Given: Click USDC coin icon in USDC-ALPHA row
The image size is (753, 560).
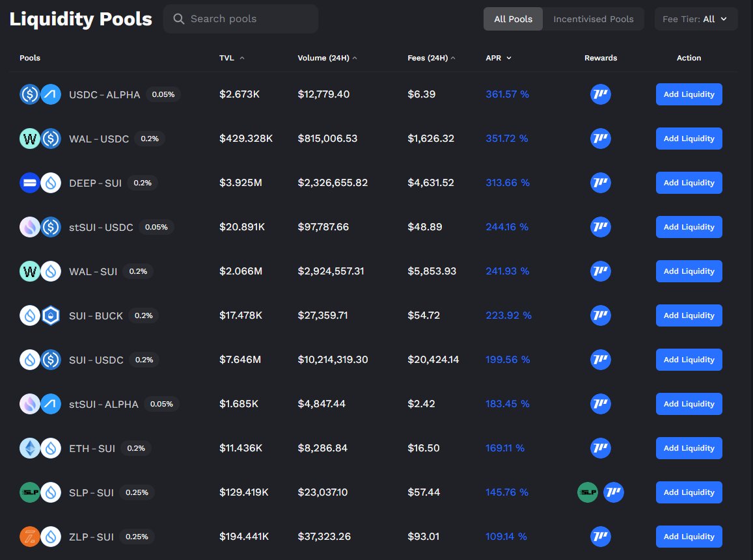Looking at the screenshot, I should coord(30,94).
